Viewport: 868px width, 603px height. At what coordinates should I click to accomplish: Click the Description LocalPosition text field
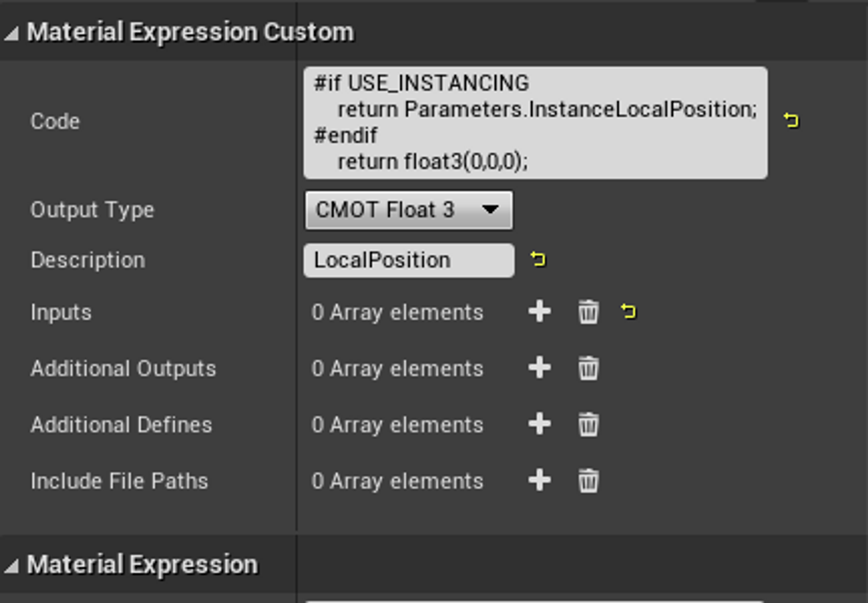coord(409,260)
